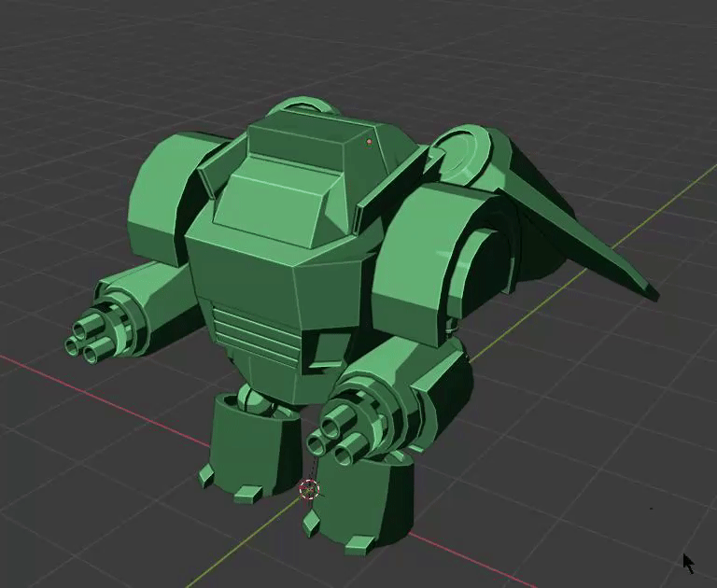The width and height of the screenshot is (717, 588).
Task: Select the cylindrical left leg
Action: click(x=250, y=446)
